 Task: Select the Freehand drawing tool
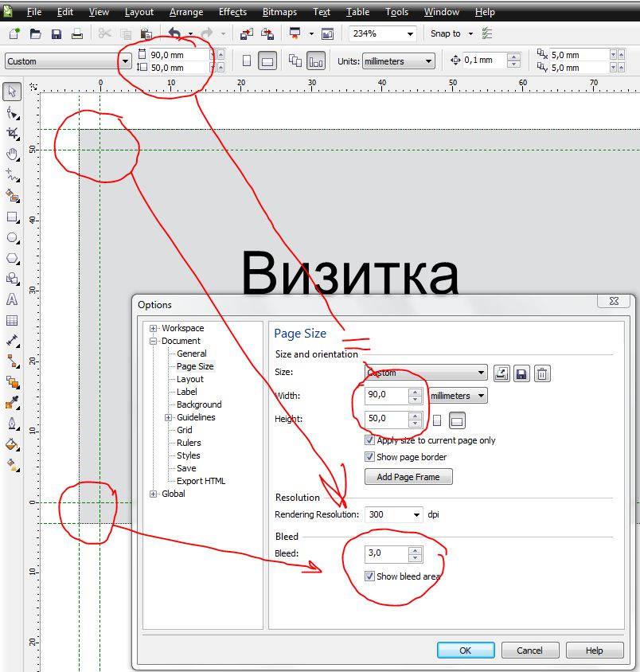pos(12,175)
